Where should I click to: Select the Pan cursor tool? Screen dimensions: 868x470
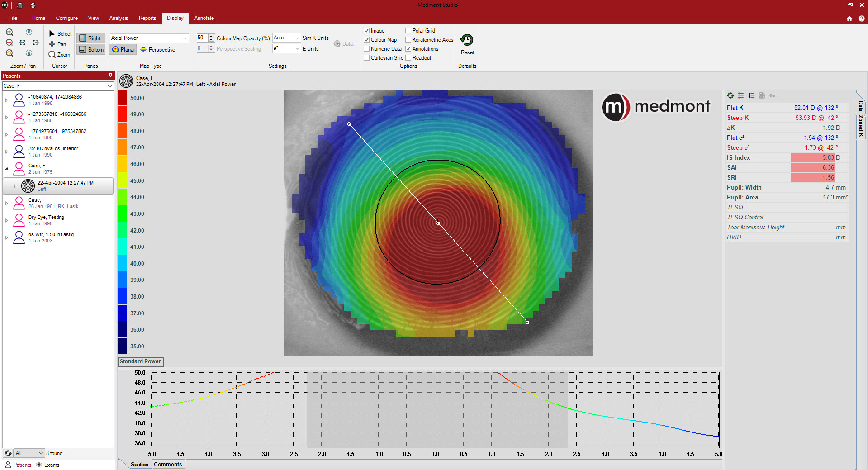(58, 44)
